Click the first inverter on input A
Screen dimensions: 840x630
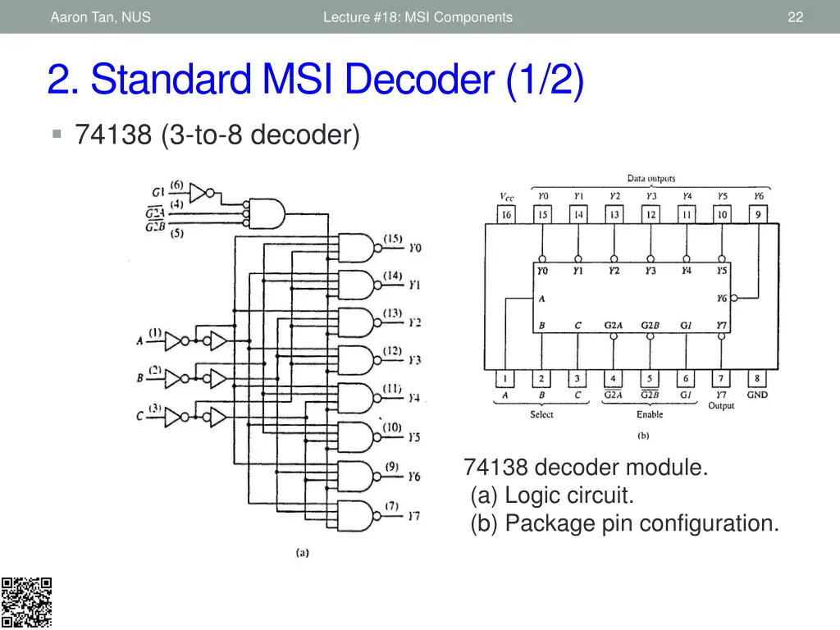[177, 340]
